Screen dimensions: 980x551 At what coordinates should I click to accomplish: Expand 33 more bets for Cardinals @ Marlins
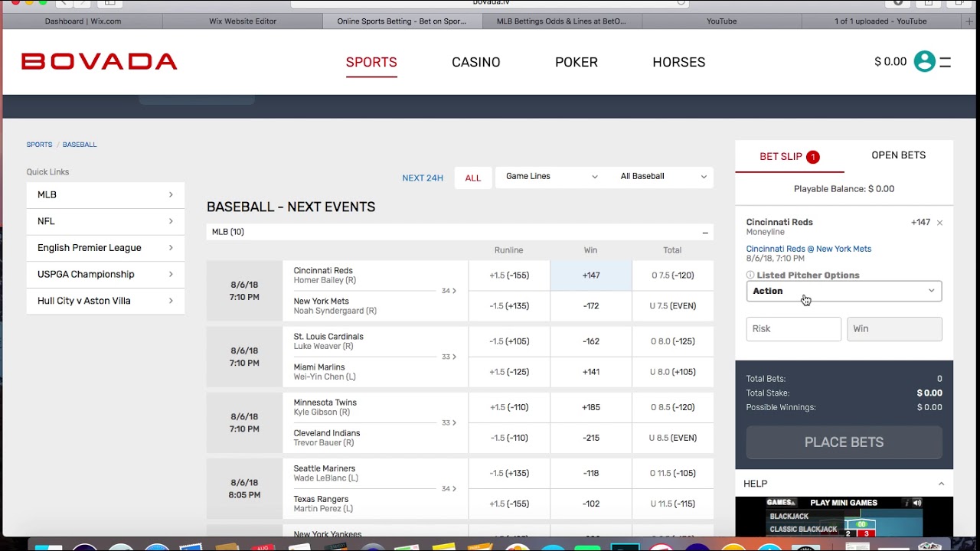[449, 357]
